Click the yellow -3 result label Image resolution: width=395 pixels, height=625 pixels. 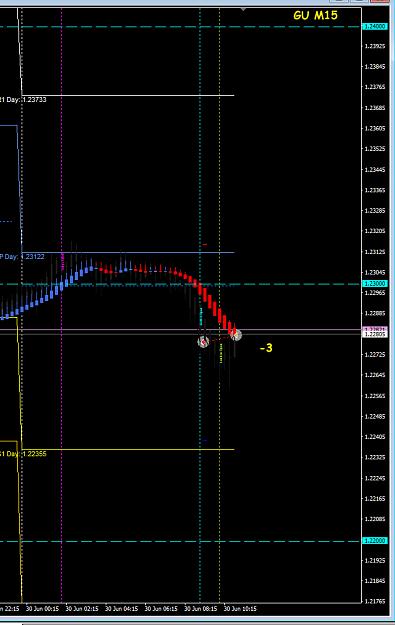[266, 348]
